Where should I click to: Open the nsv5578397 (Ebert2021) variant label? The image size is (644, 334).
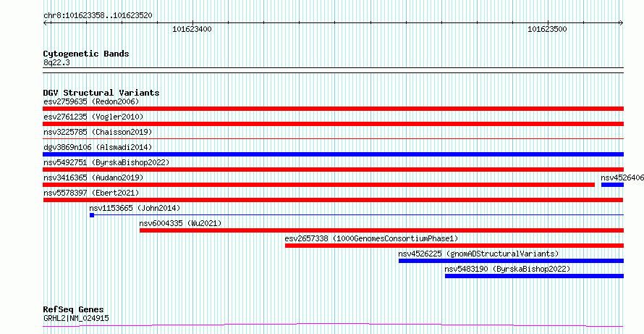point(91,193)
